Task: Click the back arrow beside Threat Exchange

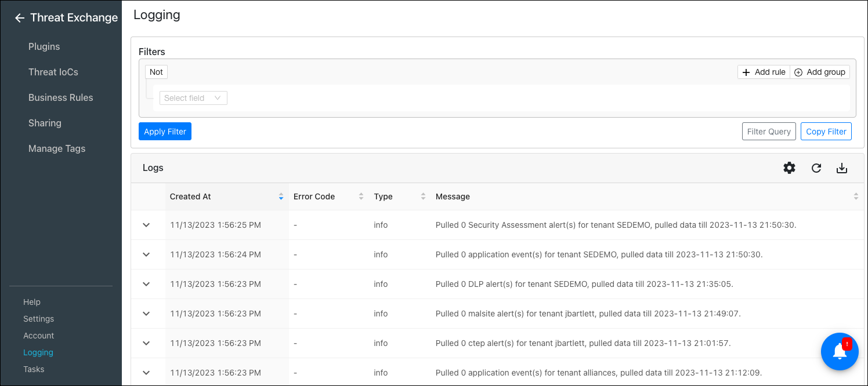Action: pyautogui.click(x=20, y=18)
